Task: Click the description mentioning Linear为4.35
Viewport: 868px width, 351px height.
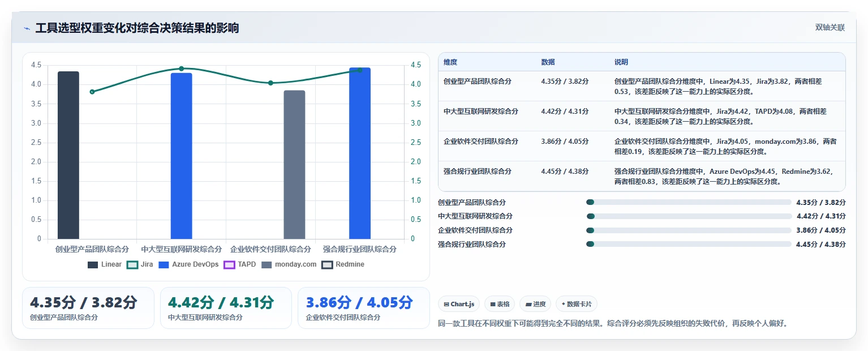Action: coord(719,86)
